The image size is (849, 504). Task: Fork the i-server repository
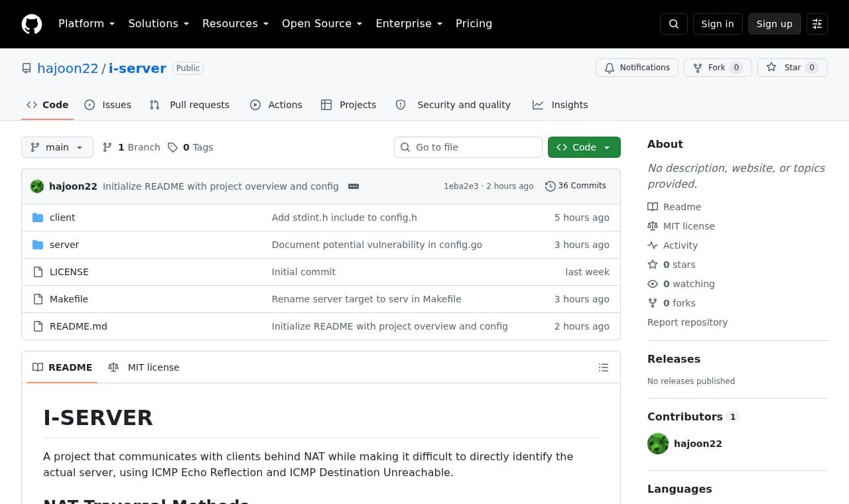[x=718, y=68]
